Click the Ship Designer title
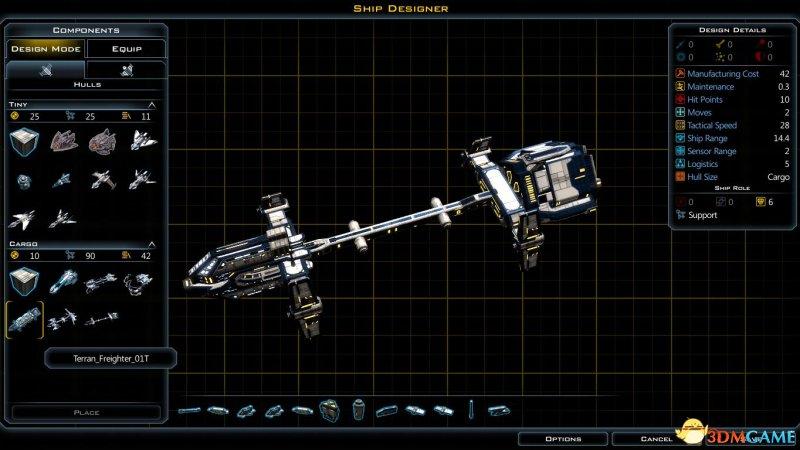The width and height of the screenshot is (800, 450). click(401, 8)
